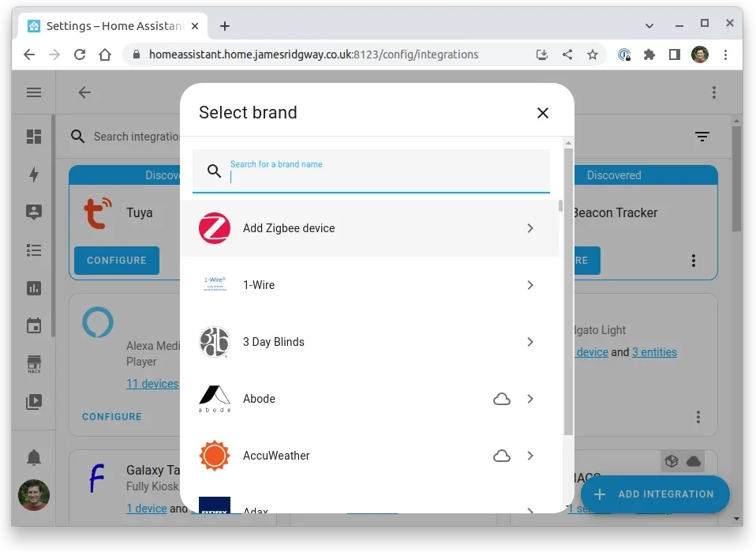Open Chrome extensions puzzle icon
The width and height of the screenshot is (756, 552).
[x=649, y=54]
